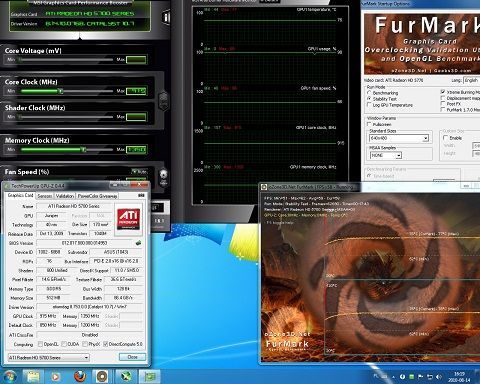Screen dimensions: 480x384
Task: Open the Validation tab in GPU-Z
Action: point(65,196)
